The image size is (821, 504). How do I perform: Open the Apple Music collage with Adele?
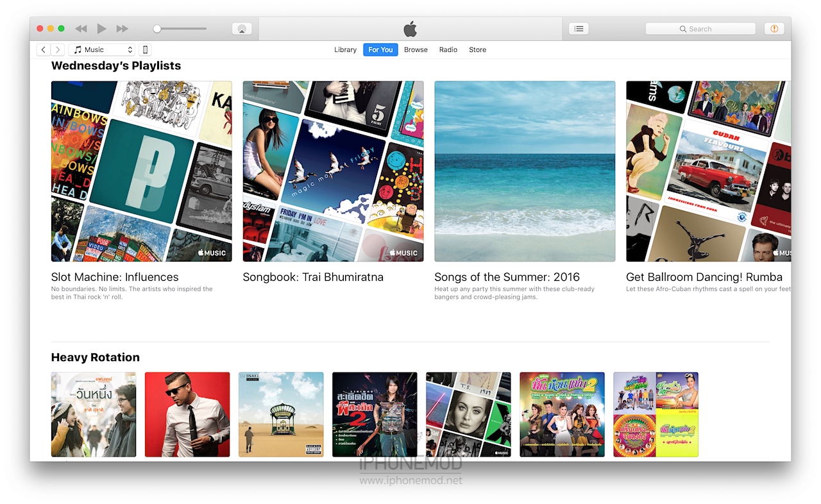pos(468,414)
